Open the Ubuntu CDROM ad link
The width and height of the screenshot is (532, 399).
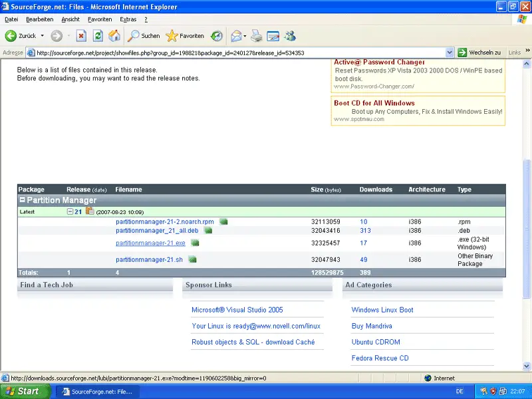pos(377,342)
